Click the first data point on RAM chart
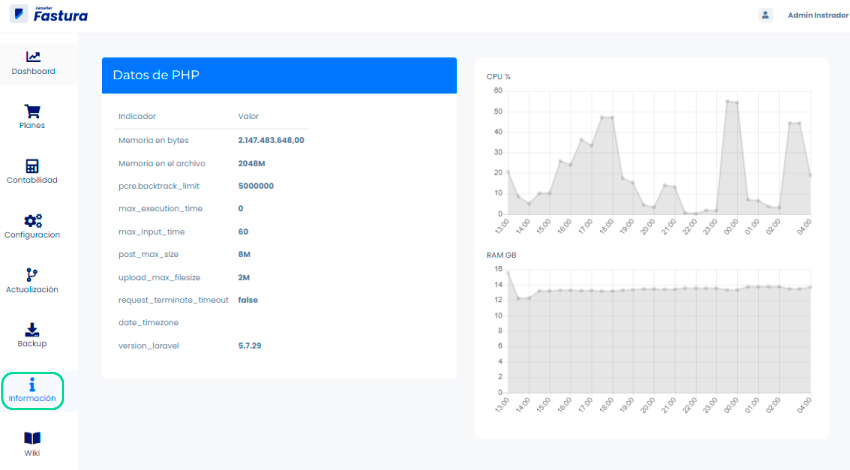 click(508, 273)
